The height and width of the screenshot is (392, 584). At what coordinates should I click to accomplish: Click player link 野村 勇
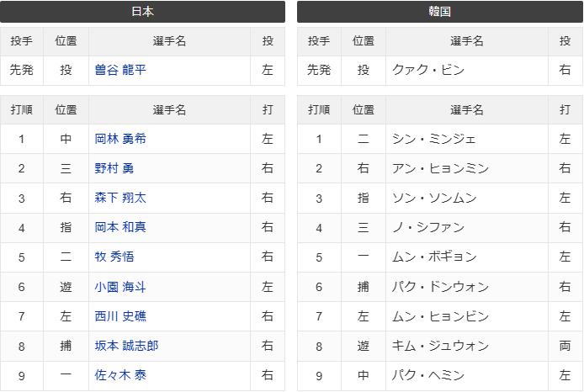pos(114,168)
